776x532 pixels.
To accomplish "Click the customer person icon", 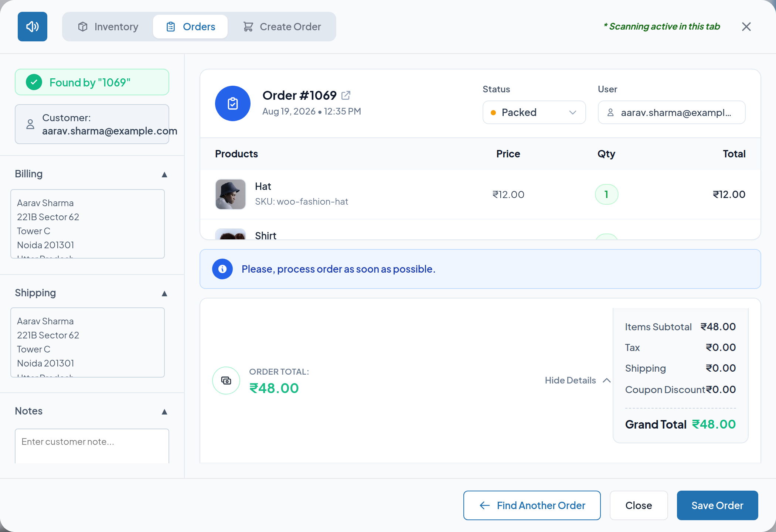I will click(30, 124).
